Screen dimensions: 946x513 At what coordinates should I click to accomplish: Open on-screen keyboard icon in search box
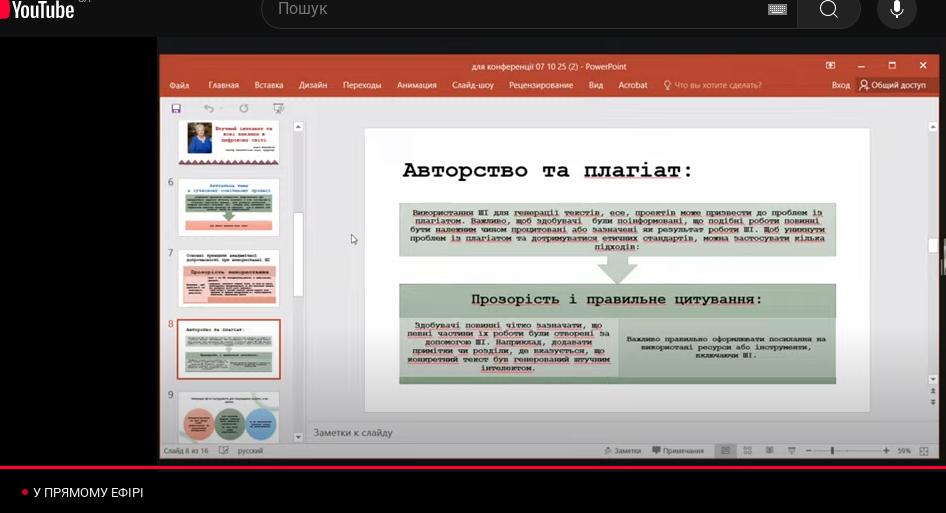pos(777,10)
